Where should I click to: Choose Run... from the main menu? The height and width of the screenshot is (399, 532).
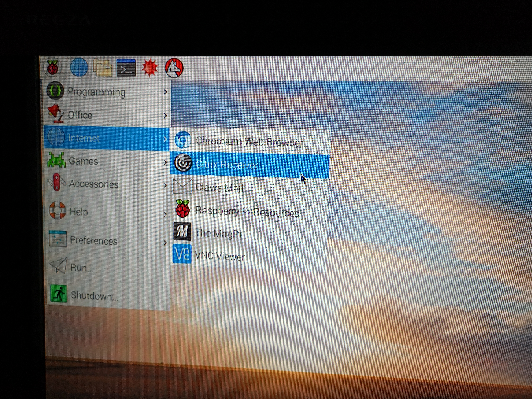(x=82, y=267)
